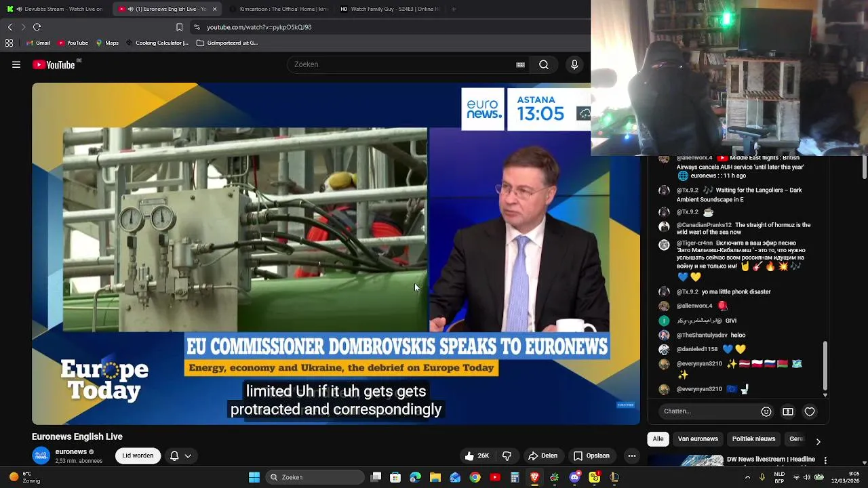The image size is (868, 488).
Task: Switch to Devubbs Stream tab
Action: tap(56, 9)
